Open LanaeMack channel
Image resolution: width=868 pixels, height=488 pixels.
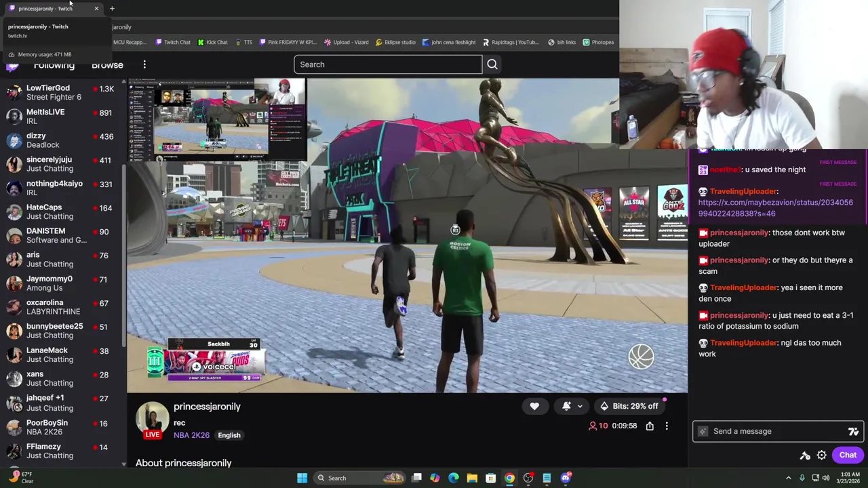pyautogui.click(x=62, y=354)
